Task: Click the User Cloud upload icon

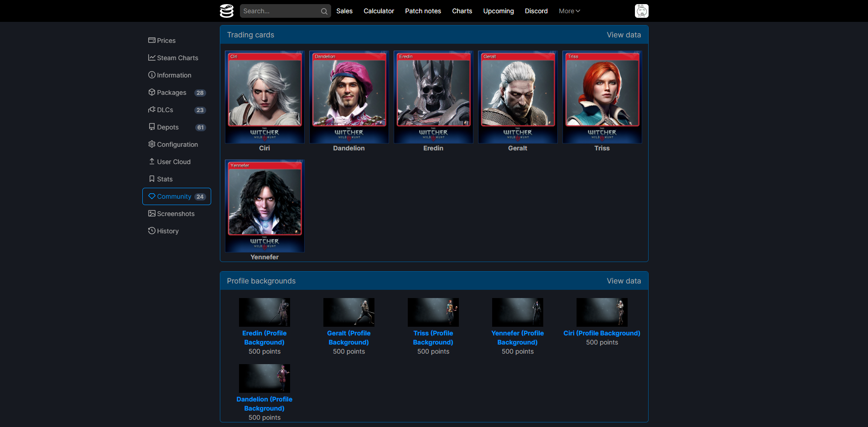Action: [152, 161]
